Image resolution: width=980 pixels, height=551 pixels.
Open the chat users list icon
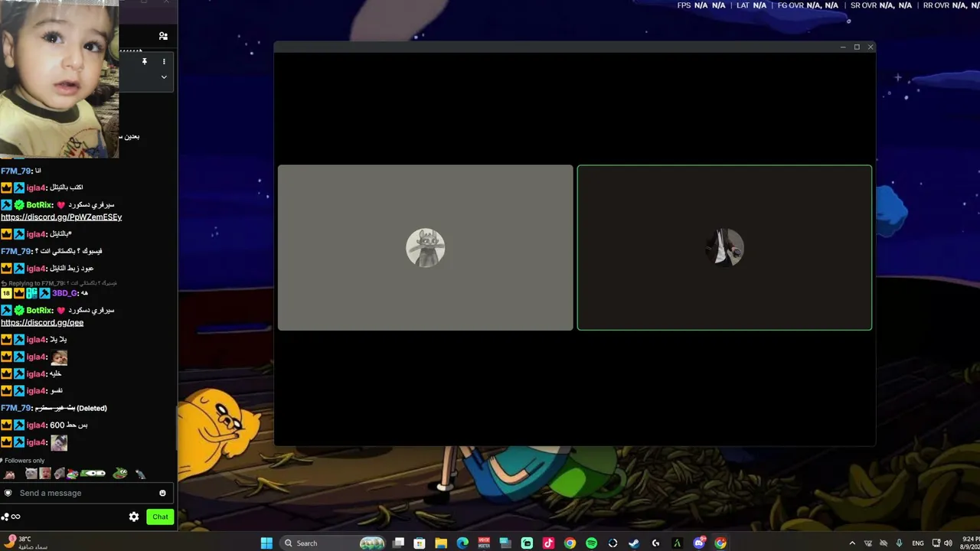[163, 36]
